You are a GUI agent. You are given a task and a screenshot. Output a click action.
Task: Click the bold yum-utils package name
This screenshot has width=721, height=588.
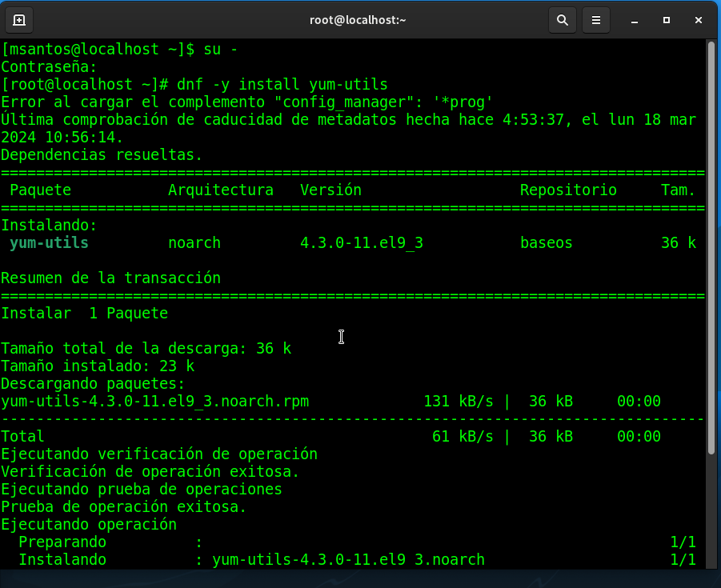(x=49, y=242)
